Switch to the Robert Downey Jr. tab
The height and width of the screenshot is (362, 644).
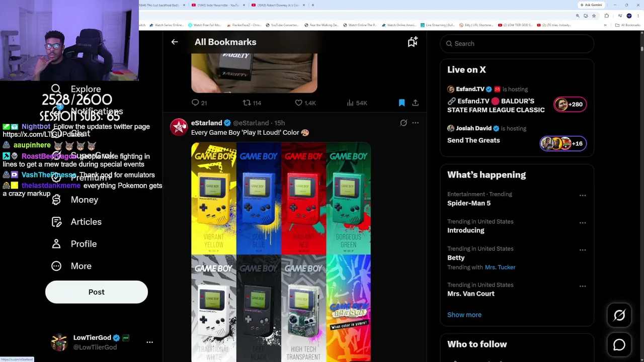click(x=278, y=5)
